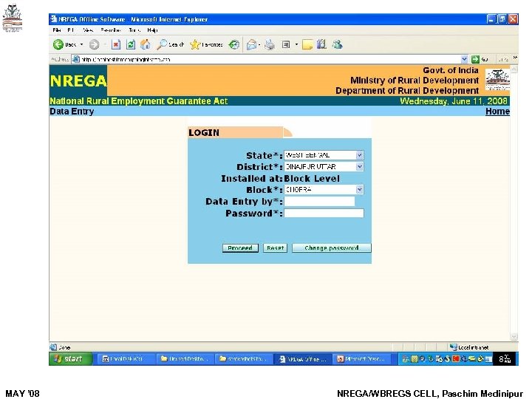
Task: Refresh the page via toolbar icon
Action: 131,44
